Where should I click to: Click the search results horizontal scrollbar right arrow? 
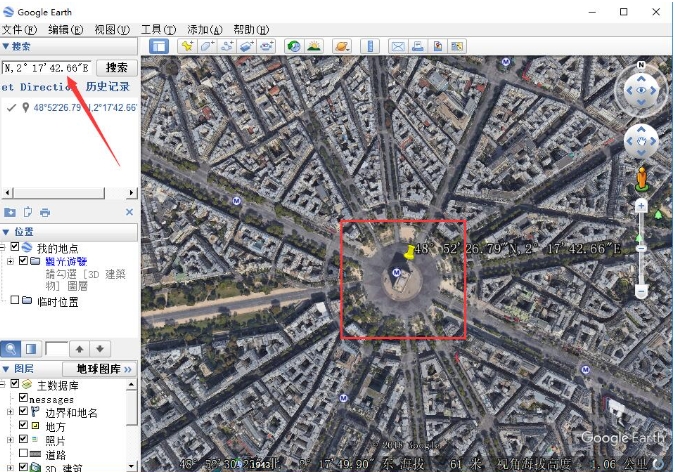point(131,192)
